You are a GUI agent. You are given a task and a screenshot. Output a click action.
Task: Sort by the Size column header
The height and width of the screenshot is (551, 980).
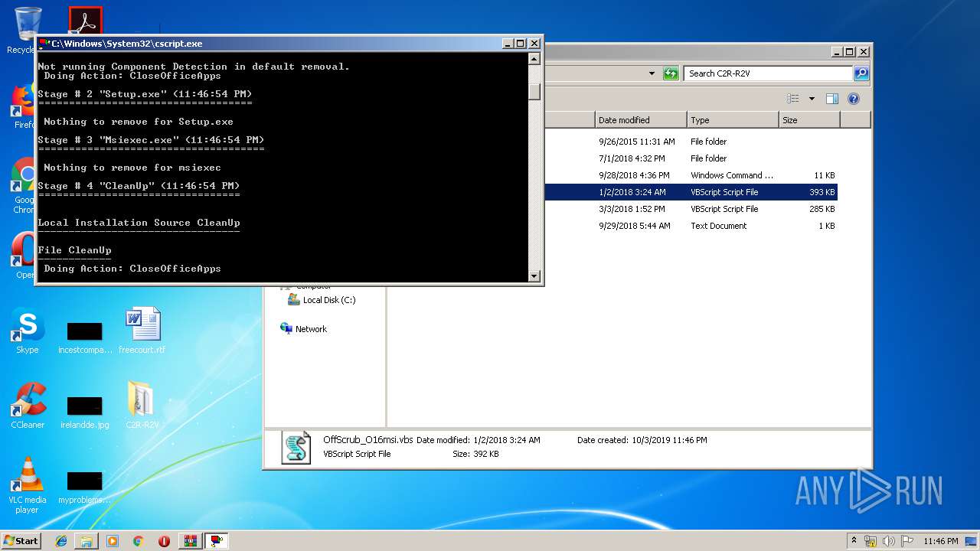tap(809, 120)
